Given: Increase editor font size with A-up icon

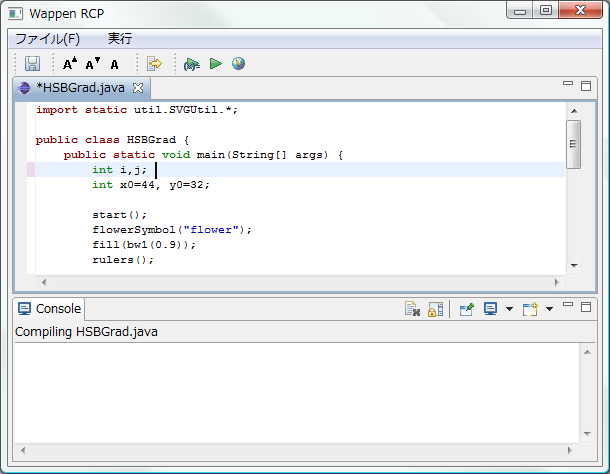Looking at the screenshot, I should [x=70, y=63].
